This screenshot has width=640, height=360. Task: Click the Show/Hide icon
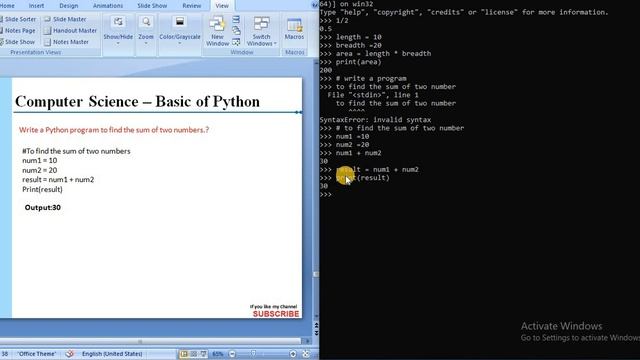(x=118, y=22)
